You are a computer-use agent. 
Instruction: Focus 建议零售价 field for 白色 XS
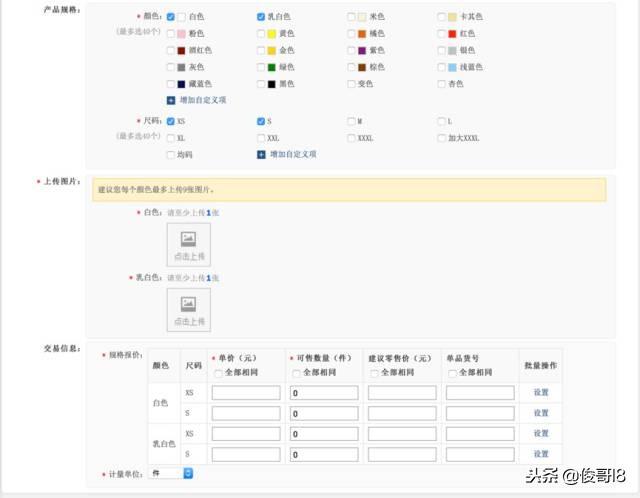point(402,393)
